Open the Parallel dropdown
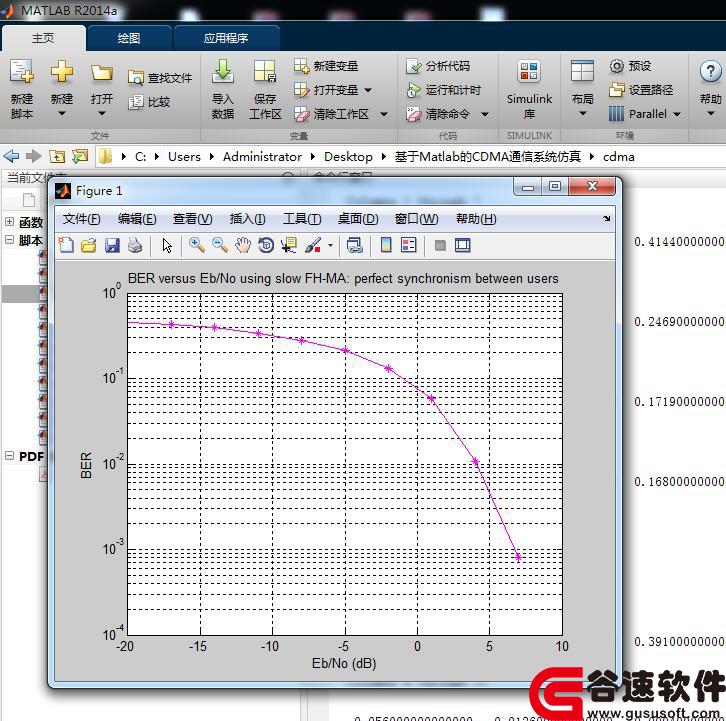 (645, 114)
